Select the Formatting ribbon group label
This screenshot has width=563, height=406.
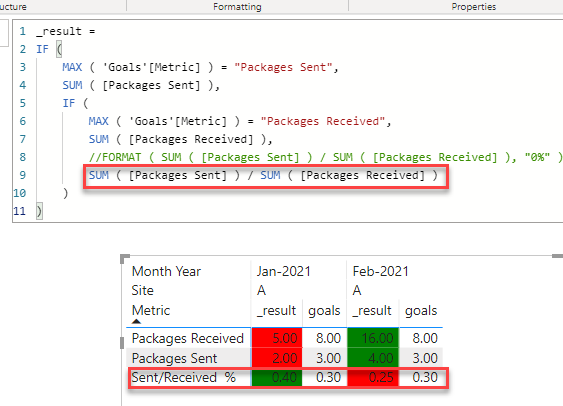click(237, 7)
